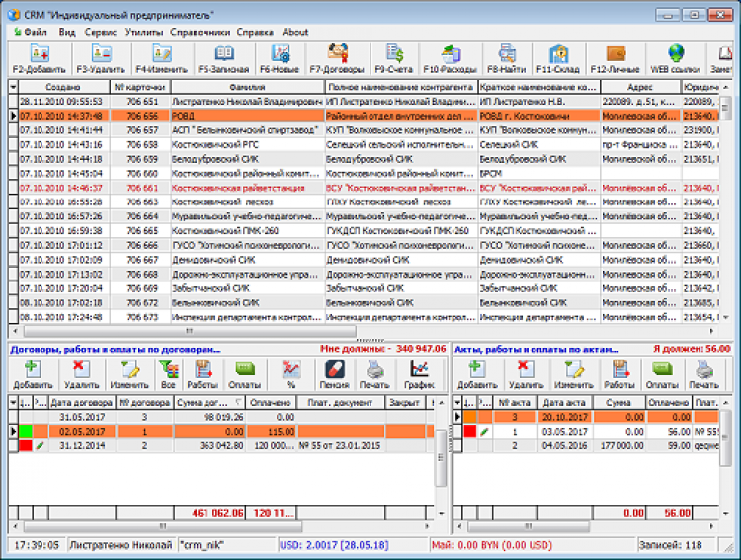Open the Справочники menu
The height and width of the screenshot is (560, 741).
200,32
